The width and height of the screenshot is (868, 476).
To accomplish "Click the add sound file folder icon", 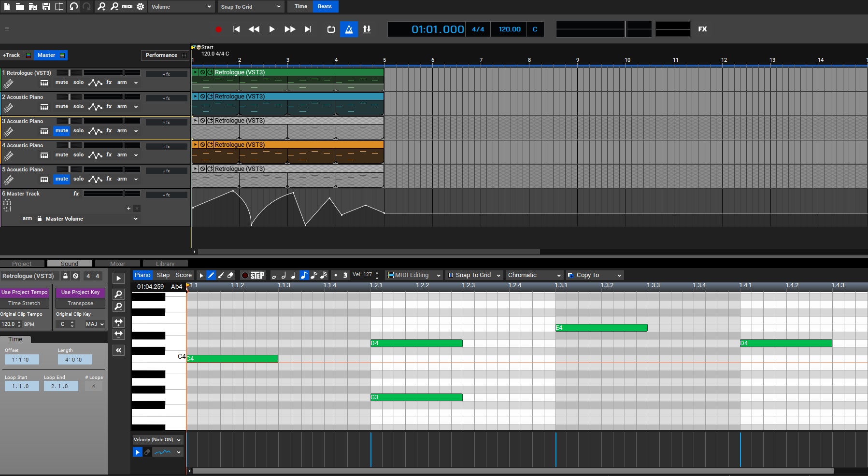I will (x=33, y=6).
